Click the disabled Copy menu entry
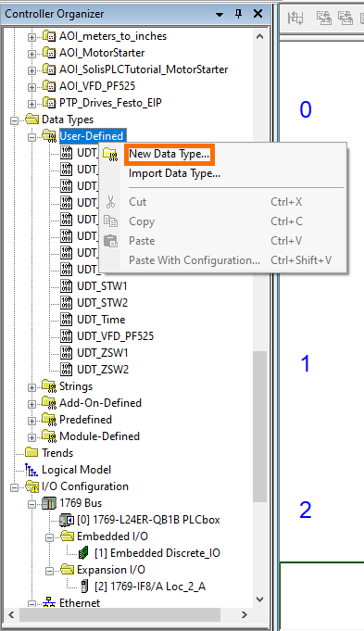Screen dimensions: 364x631 point(142,221)
